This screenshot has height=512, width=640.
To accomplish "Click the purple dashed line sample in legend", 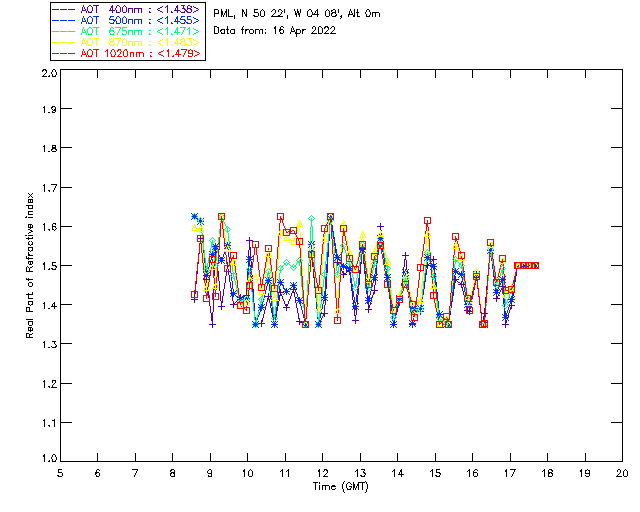I will pyautogui.click(x=64, y=9).
